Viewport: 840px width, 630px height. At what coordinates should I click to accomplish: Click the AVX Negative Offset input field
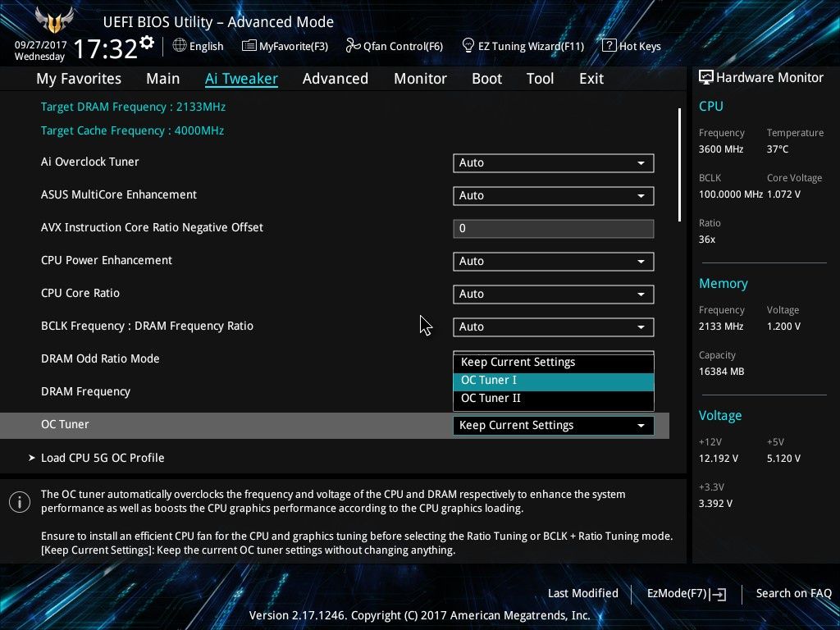[x=554, y=229]
